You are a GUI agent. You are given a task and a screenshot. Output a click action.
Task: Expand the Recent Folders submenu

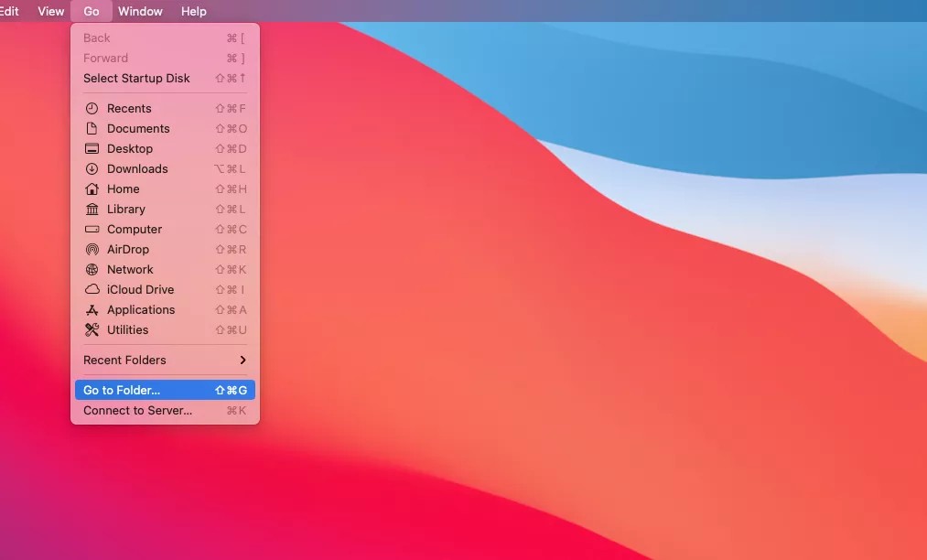tap(124, 360)
